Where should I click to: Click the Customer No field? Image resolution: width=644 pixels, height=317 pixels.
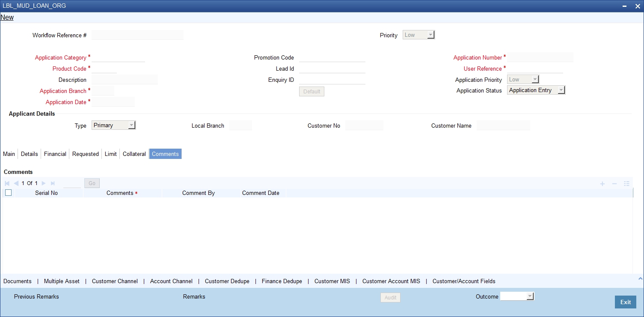point(364,126)
